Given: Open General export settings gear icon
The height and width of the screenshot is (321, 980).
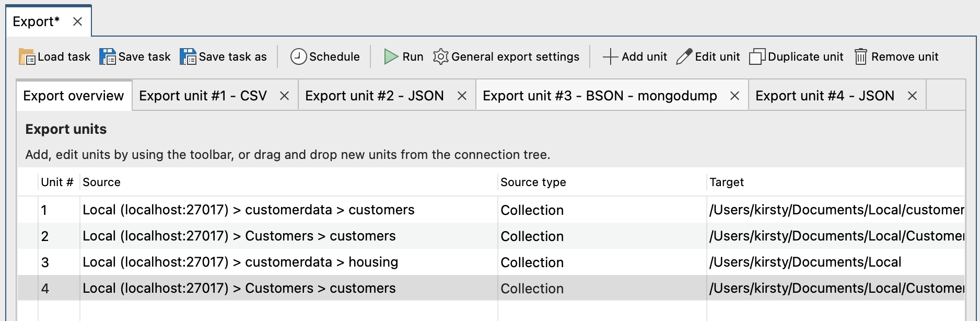Looking at the screenshot, I should coord(440,56).
